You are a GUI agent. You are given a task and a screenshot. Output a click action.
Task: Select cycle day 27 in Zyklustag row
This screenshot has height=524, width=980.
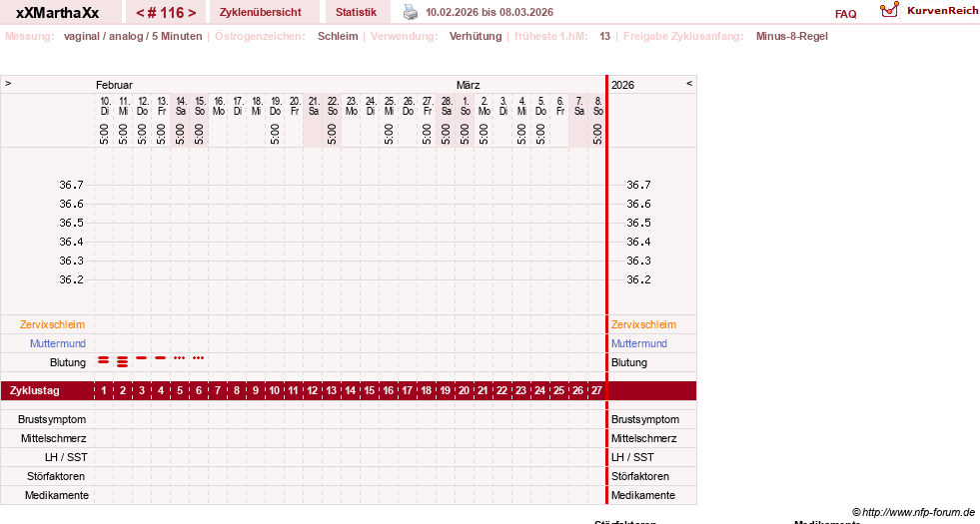(x=596, y=391)
